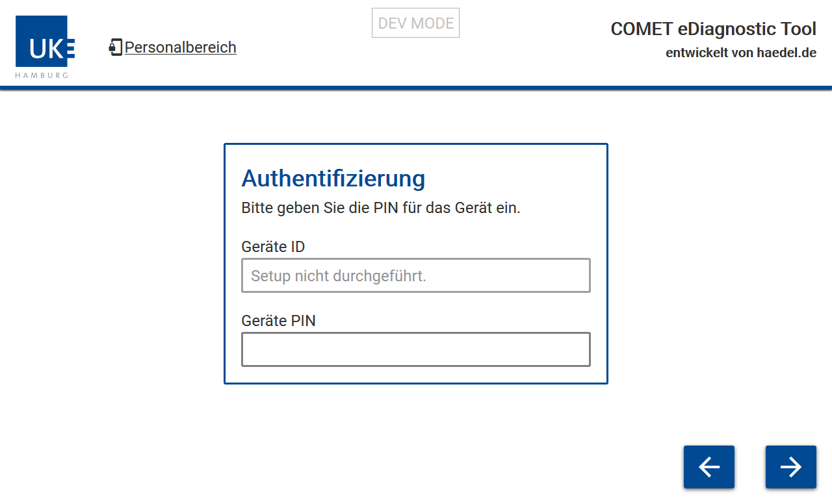The width and height of the screenshot is (832, 504).
Task: Click the UKE logo square
Action: point(45,41)
